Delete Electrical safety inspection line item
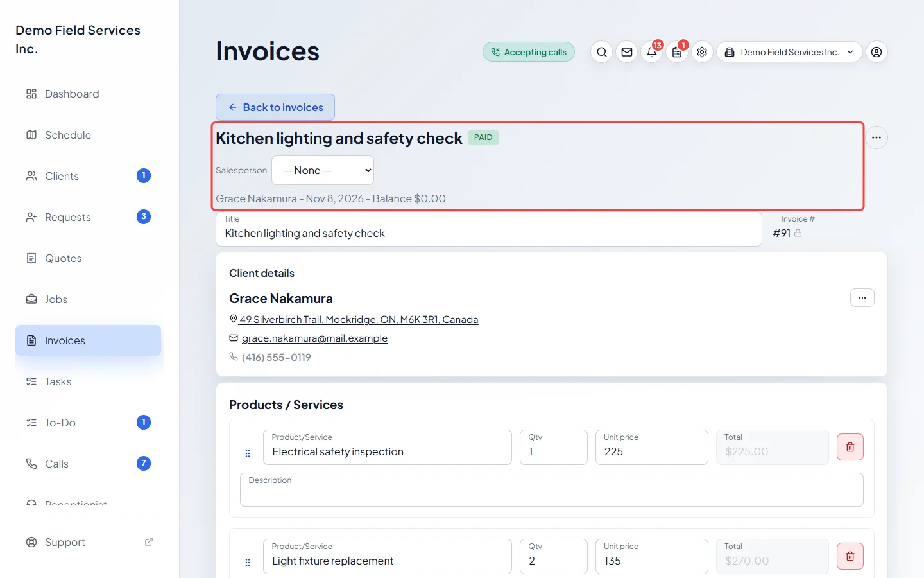924x578 pixels. point(850,447)
